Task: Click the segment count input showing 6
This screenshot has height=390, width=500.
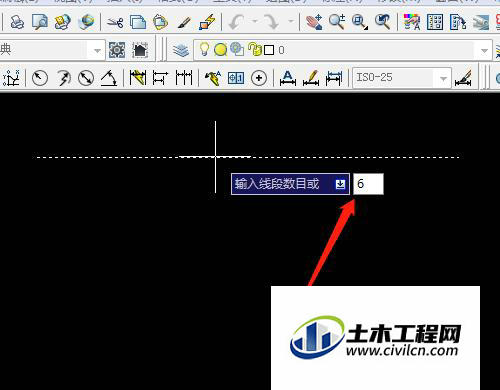Action: [x=368, y=184]
